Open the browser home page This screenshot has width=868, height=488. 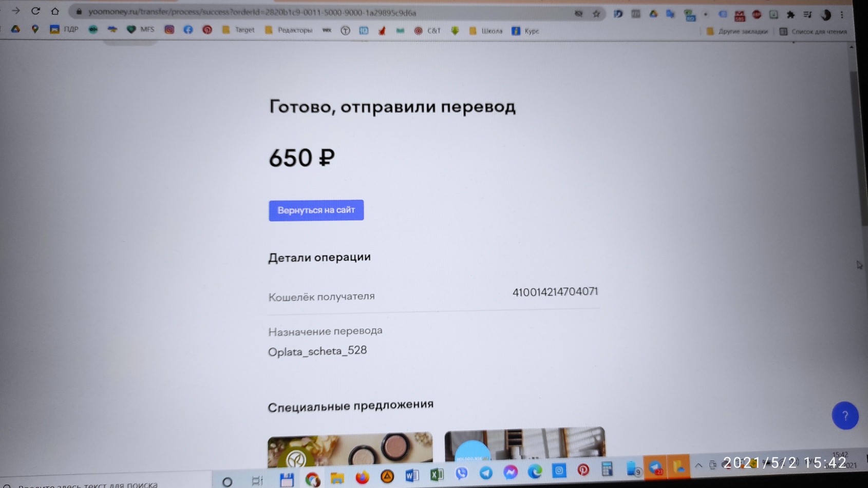click(x=55, y=11)
